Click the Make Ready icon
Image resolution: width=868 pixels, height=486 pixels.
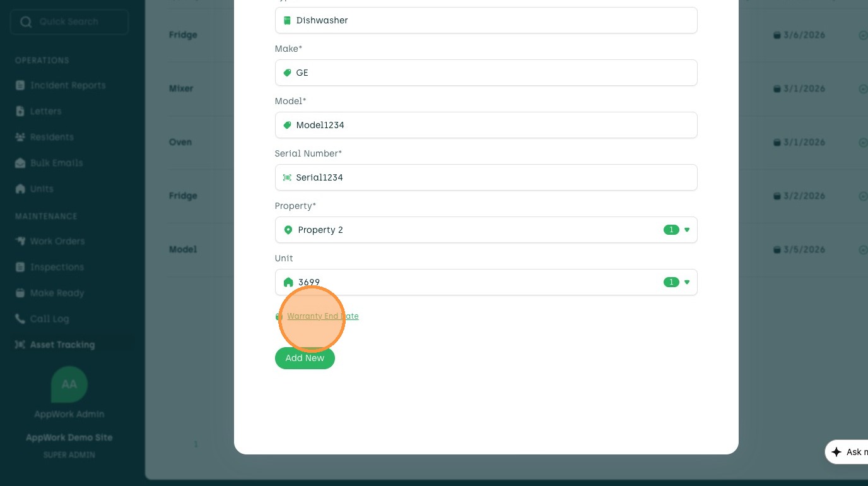click(20, 293)
